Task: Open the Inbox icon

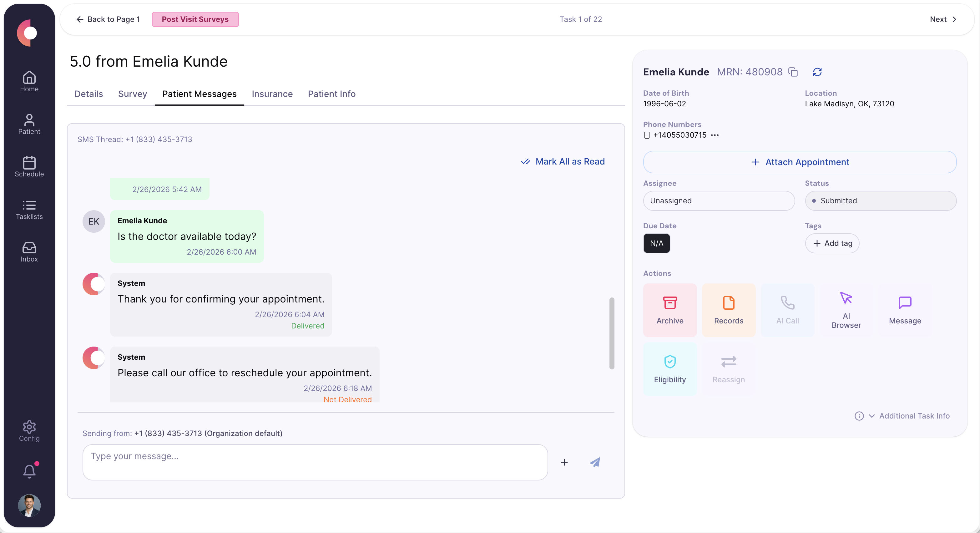Action: click(29, 252)
